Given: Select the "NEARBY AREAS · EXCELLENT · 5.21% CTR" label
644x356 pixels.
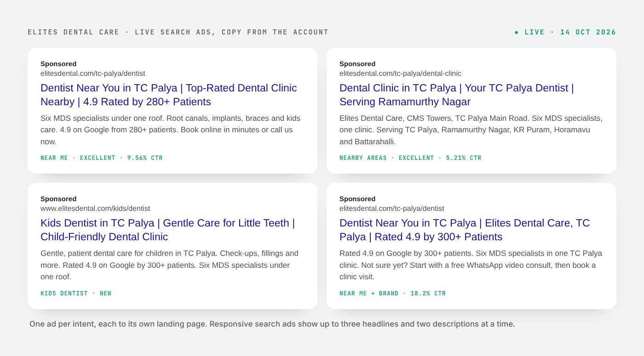Looking at the screenshot, I should click(x=410, y=158).
